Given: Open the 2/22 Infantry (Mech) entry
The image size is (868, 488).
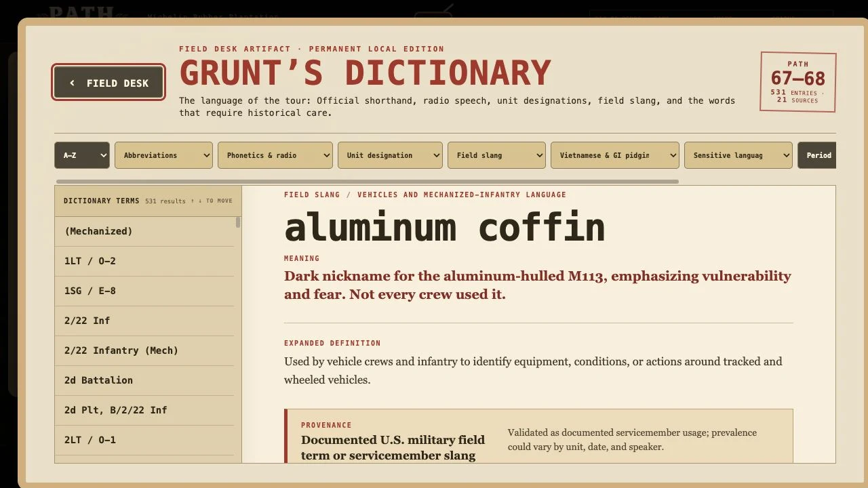Looking at the screenshot, I should click(144, 350).
